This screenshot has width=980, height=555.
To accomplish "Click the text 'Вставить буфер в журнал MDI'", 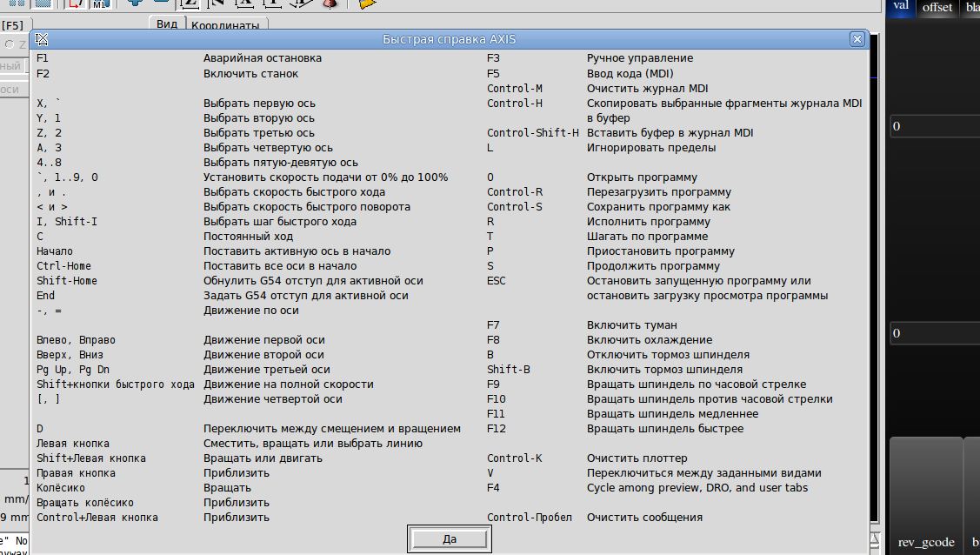I will (670, 133).
